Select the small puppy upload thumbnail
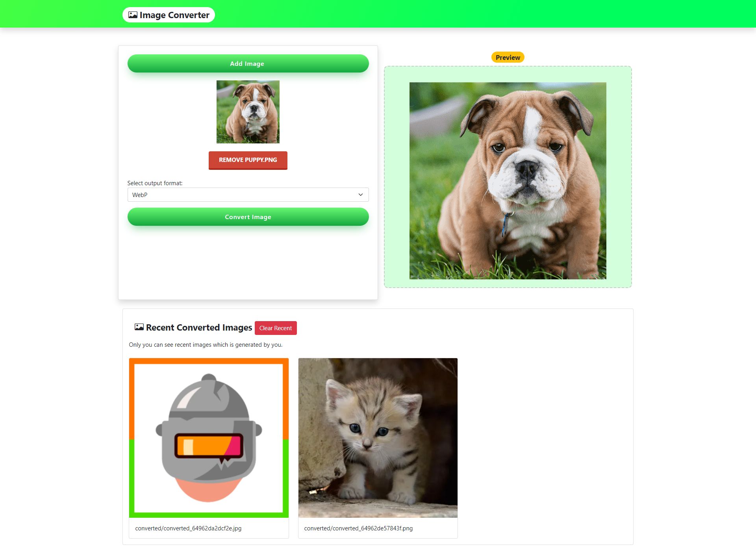The height and width of the screenshot is (554, 756). [248, 112]
